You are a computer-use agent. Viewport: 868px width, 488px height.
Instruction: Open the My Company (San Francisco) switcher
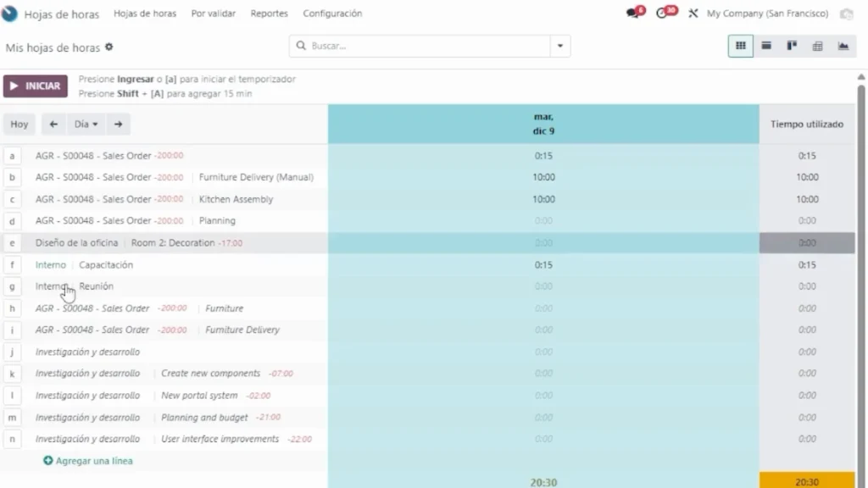pyautogui.click(x=767, y=14)
